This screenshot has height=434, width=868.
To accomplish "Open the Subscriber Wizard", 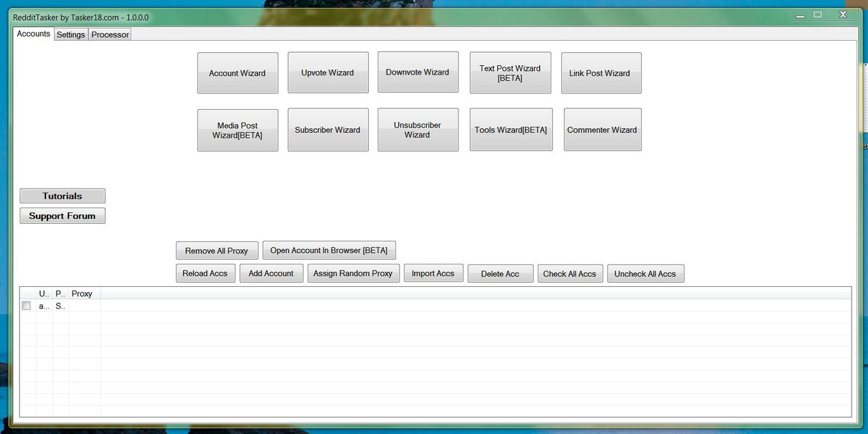I will click(x=328, y=130).
